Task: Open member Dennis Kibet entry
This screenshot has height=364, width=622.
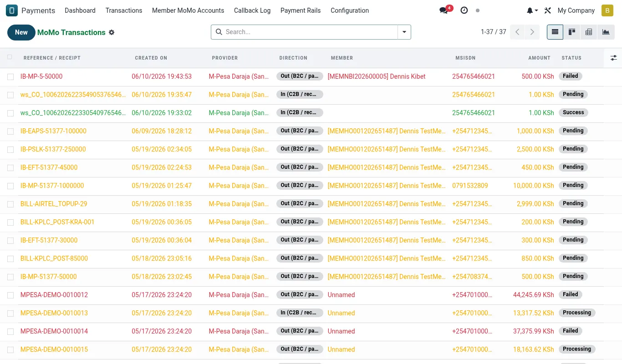Action: click(x=377, y=76)
